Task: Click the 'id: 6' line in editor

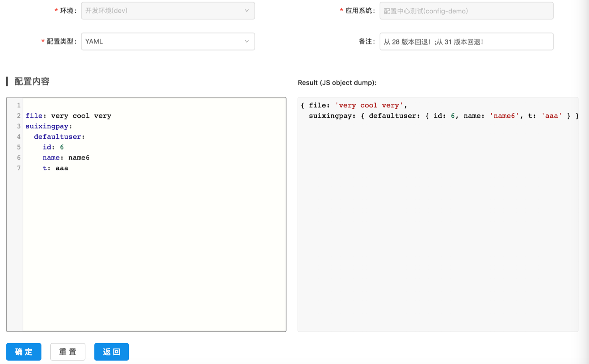Action: tap(53, 147)
